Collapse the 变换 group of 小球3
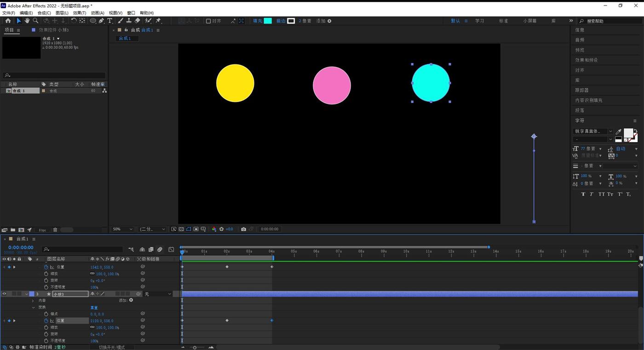 (33, 307)
